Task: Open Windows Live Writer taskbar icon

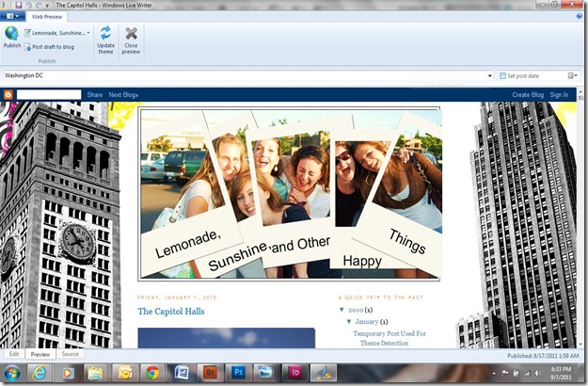Action: [324, 373]
